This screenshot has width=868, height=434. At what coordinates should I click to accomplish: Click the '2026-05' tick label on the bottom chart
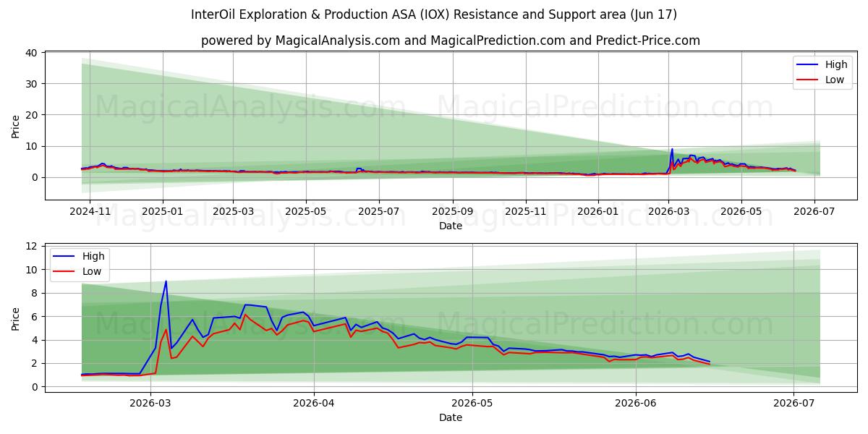pyautogui.click(x=472, y=404)
